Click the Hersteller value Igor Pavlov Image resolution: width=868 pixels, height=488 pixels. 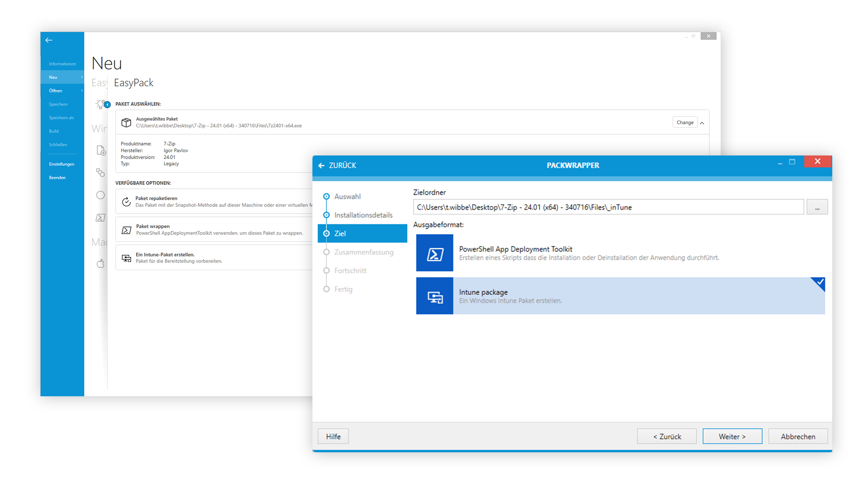(x=176, y=150)
